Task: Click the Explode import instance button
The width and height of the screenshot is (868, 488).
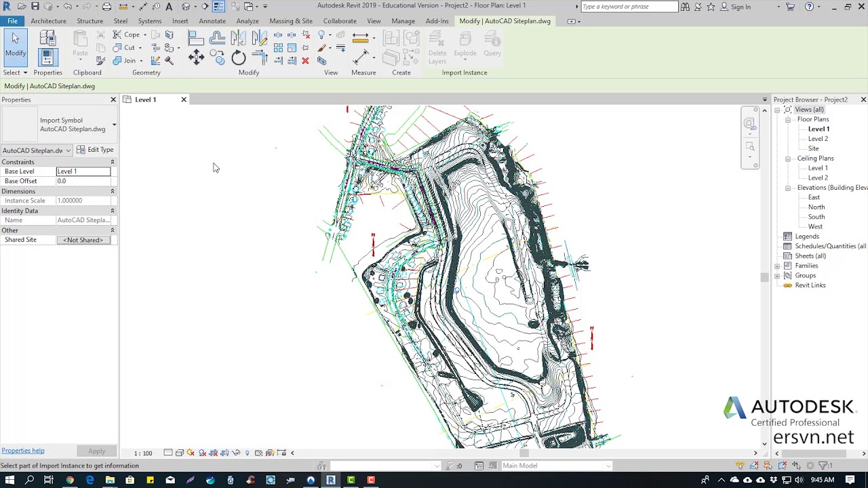Action: coord(465,45)
